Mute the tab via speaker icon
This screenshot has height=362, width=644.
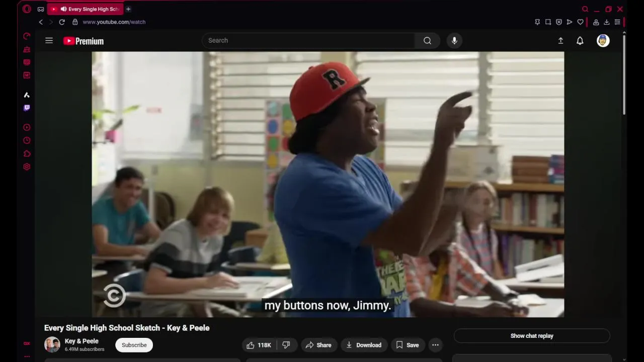[x=63, y=9]
